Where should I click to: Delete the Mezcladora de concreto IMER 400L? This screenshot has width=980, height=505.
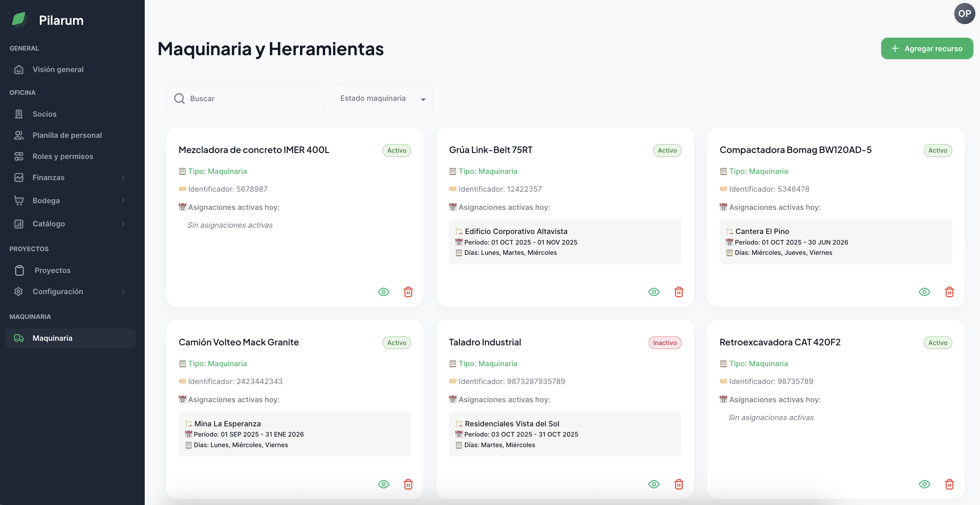(x=408, y=292)
